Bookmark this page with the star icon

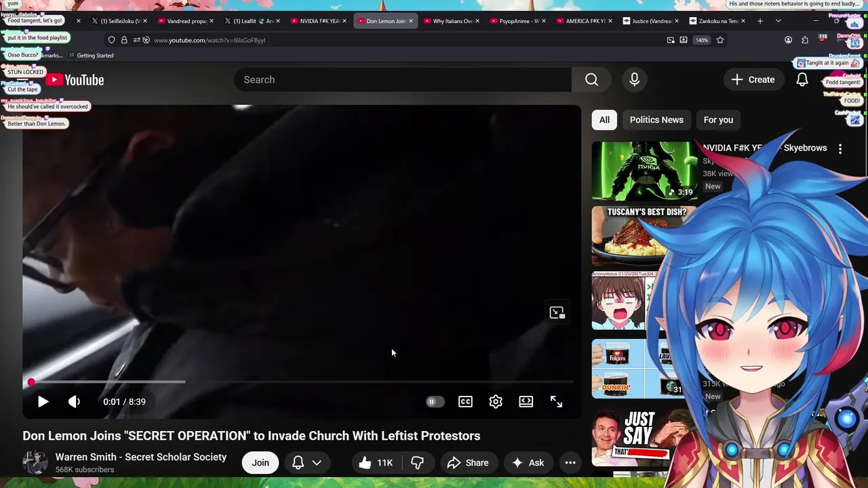pos(720,40)
